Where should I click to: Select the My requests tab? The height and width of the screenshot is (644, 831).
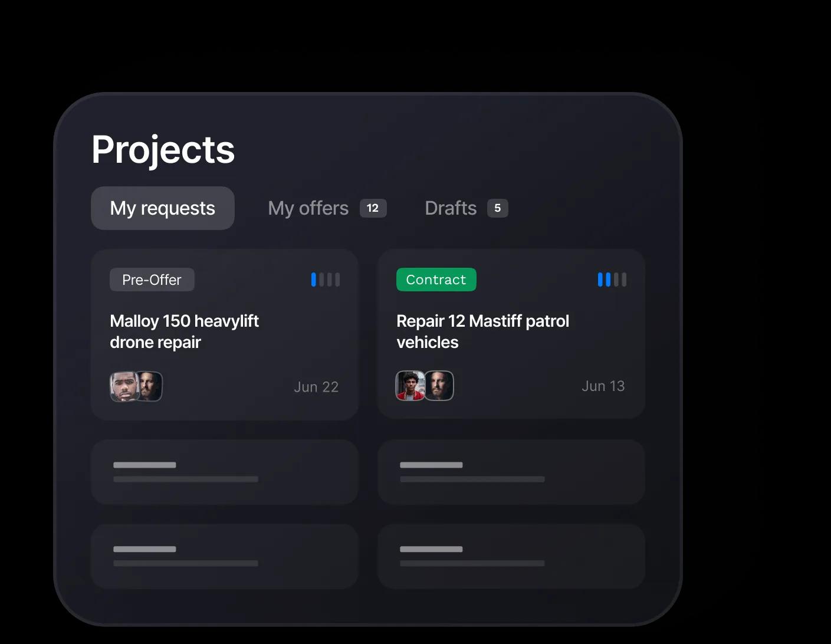pos(163,208)
